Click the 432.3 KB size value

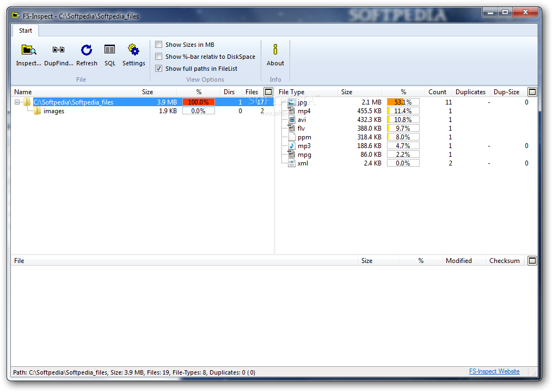click(x=369, y=120)
